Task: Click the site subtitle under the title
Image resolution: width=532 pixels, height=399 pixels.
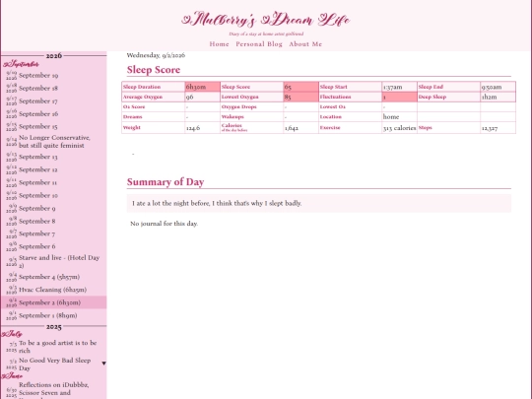Action: [266, 33]
